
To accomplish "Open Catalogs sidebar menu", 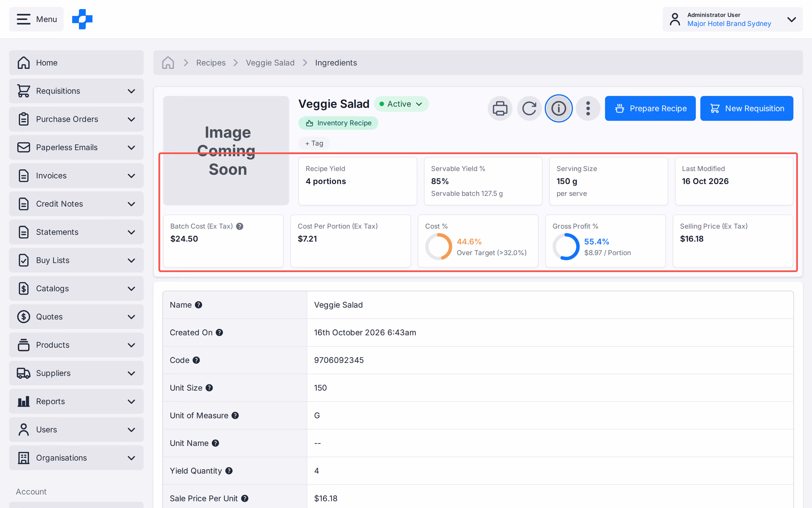I will tap(76, 288).
